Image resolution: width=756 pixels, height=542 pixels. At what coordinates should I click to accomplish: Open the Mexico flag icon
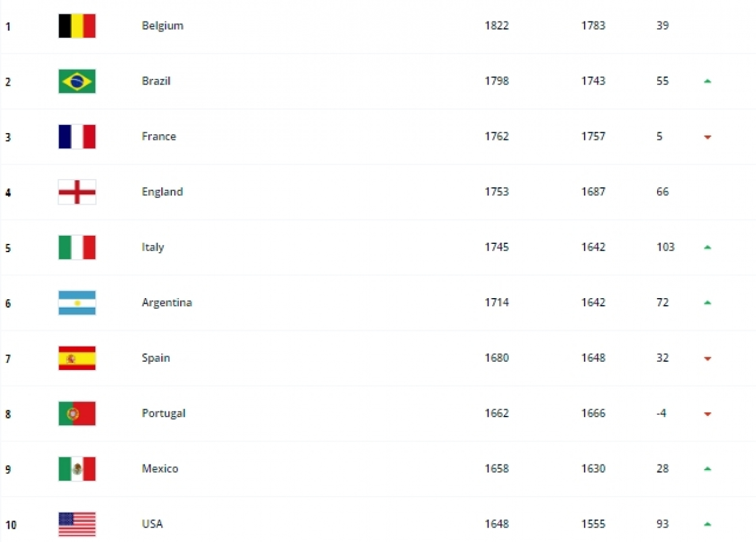[x=77, y=470]
